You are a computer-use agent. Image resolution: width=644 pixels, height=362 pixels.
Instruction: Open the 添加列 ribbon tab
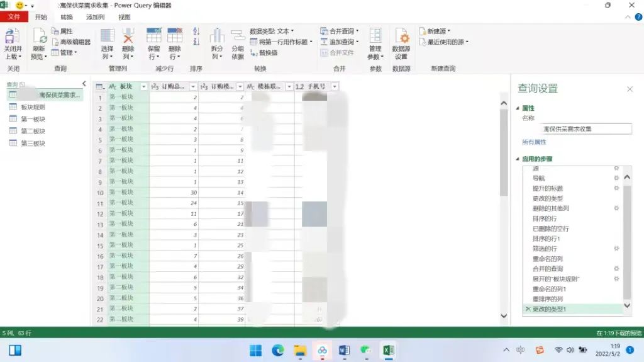[96, 17]
